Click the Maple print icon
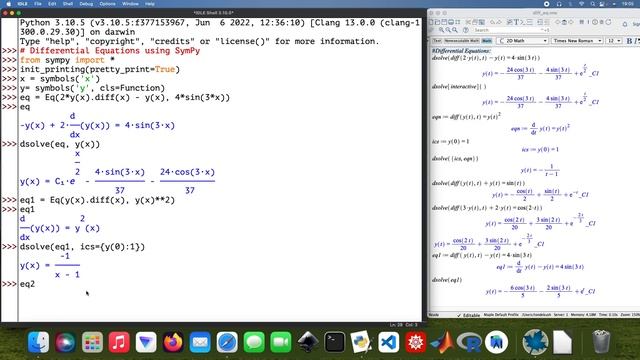 pos(451,22)
